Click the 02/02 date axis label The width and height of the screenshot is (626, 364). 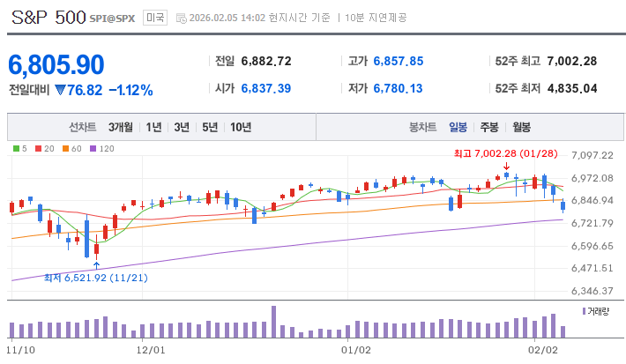click(543, 351)
